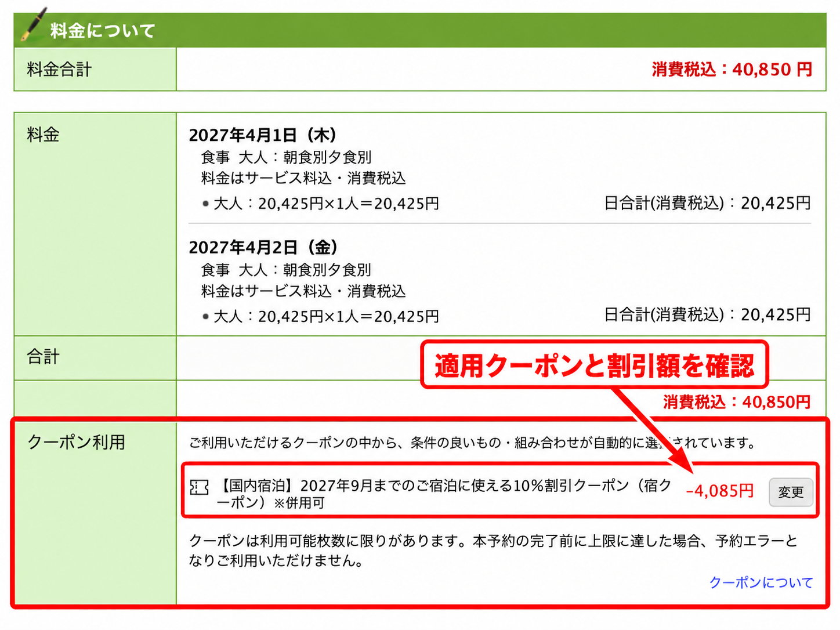Open the クーポンについて link
840x630 pixels.
coord(761,582)
